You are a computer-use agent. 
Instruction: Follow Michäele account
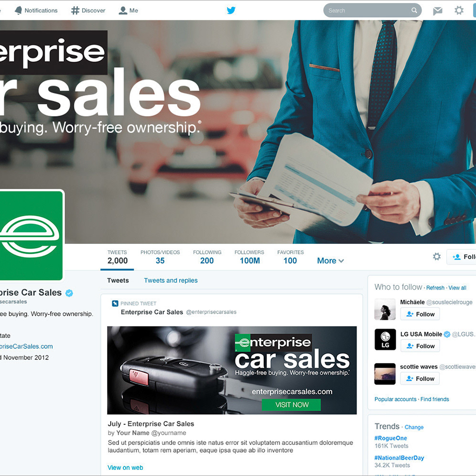pyautogui.click(x=420, y=314)
